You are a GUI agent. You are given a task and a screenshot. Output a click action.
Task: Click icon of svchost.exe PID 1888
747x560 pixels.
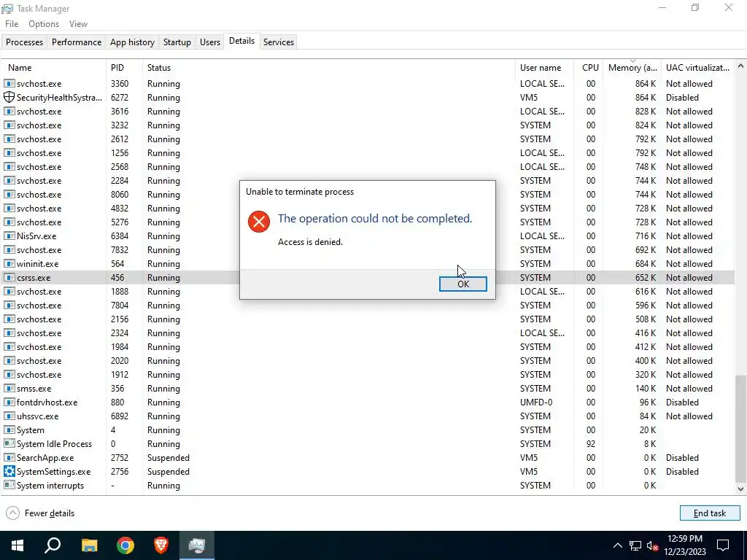point(9,291)
